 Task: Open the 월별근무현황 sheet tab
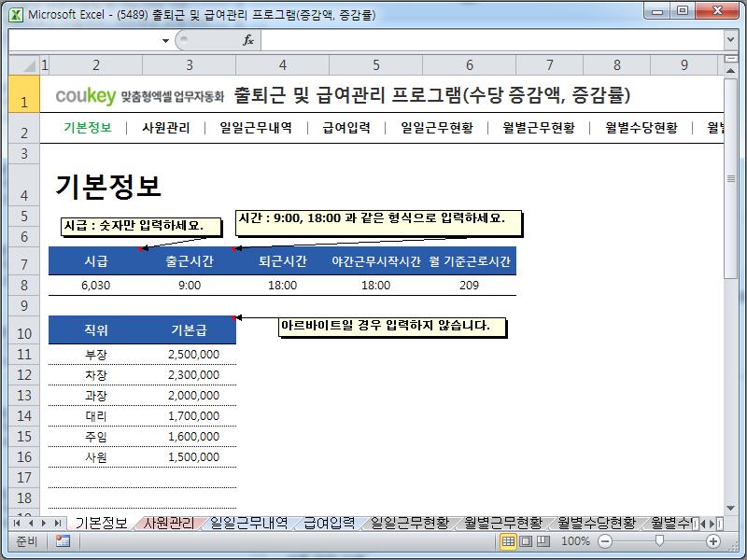503,523
